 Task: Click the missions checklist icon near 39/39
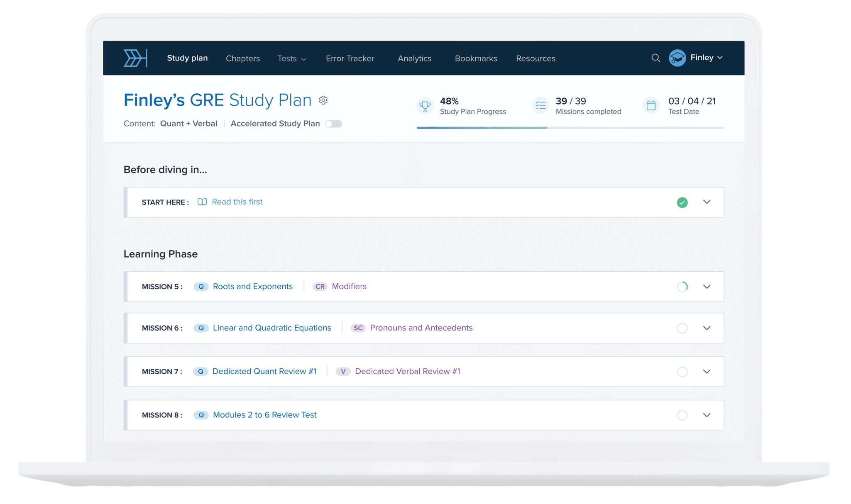coord(540,105)
